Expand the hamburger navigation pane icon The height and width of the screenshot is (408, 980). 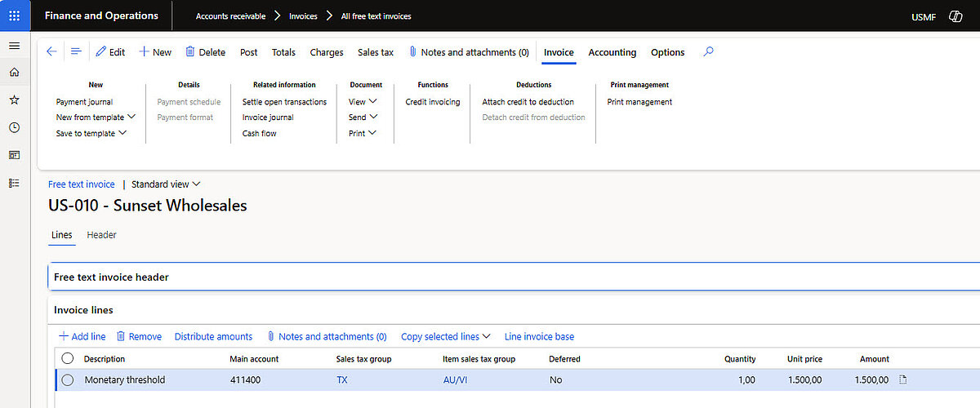(x=14, y=46)
